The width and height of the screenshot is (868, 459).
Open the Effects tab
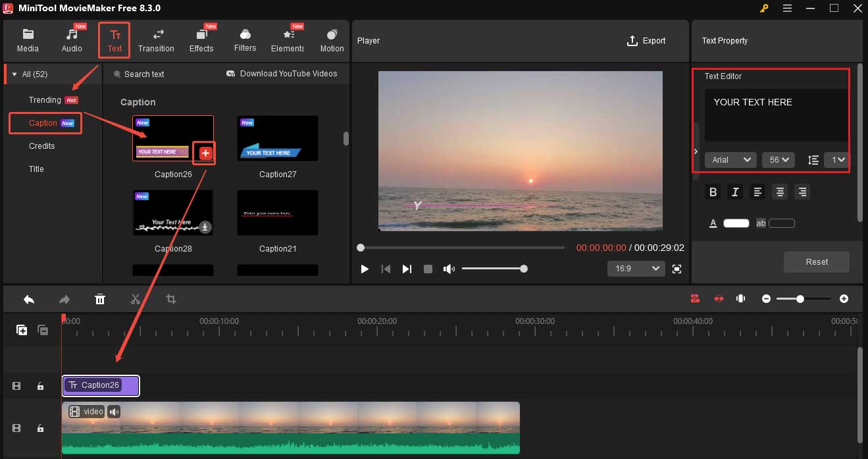201,40
